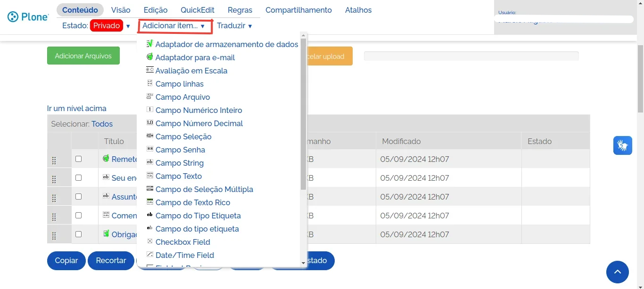Open the blue sign-language accessibility widget
The height and width of the screenshot is (289, 644).
[x=622, y=145]
